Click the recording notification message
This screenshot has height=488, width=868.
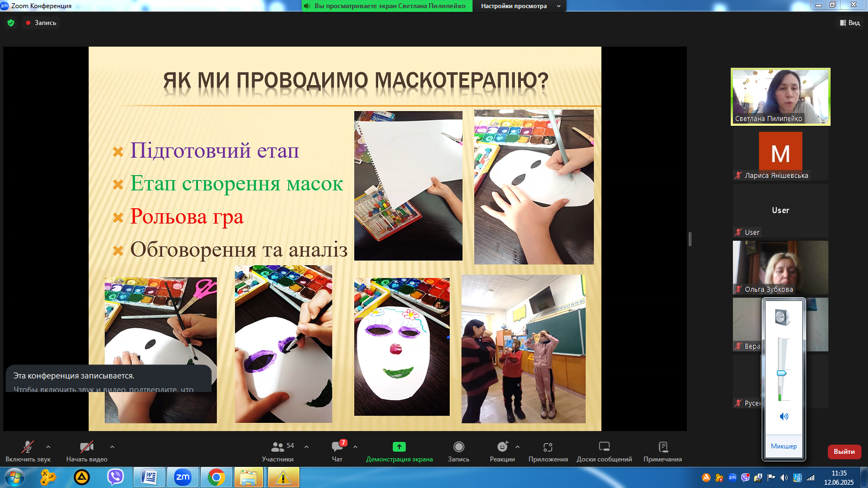pos(108,378)
